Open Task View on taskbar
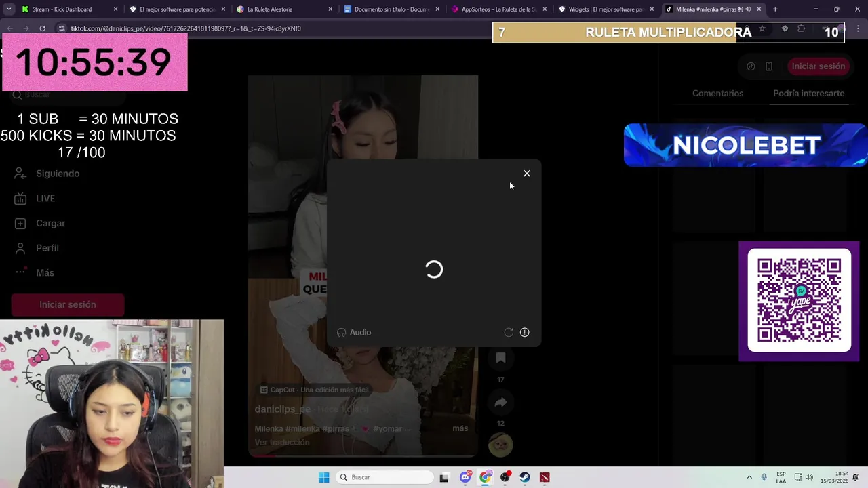 coord(444,477)
